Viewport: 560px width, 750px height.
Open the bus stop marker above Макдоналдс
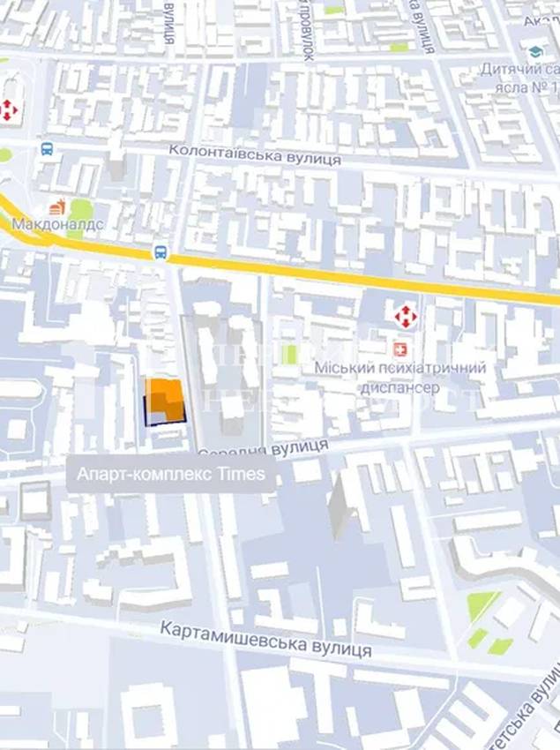[x=47, y=149]
